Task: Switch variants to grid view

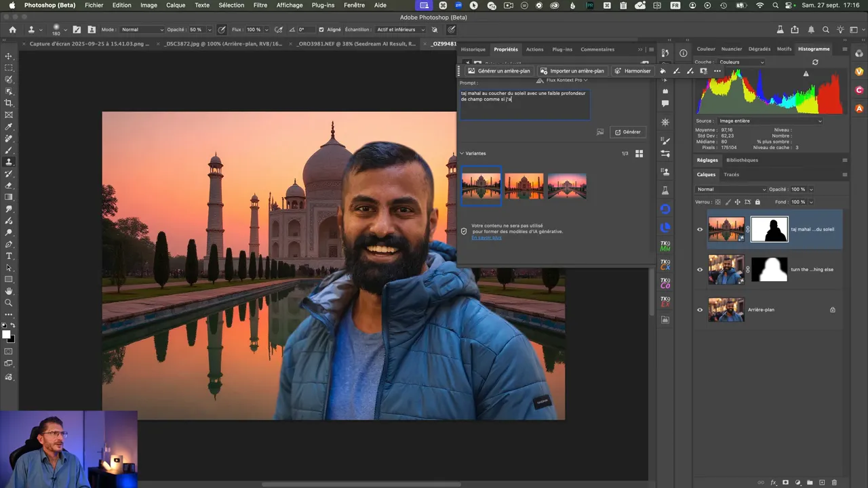Action: [x=639, y=154]
